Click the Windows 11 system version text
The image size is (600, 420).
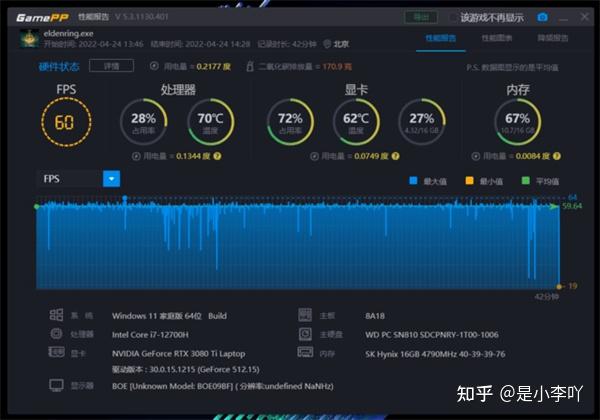[x=169, y=316]
